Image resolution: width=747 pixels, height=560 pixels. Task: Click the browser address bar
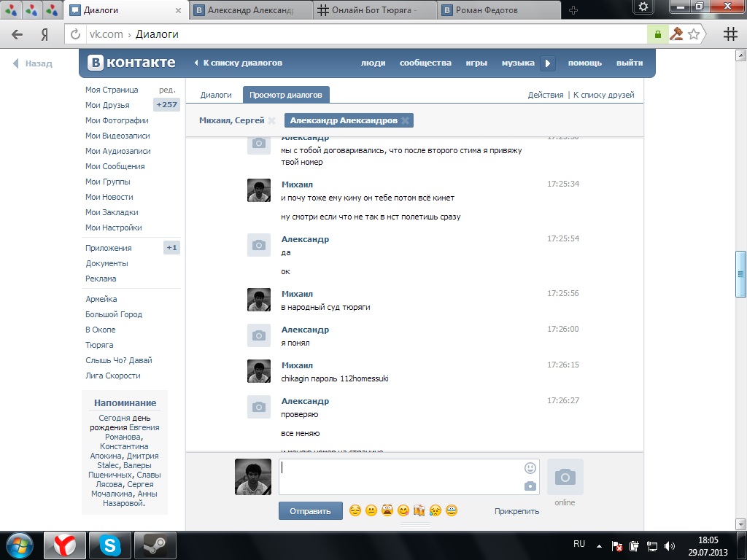[367, 34]
